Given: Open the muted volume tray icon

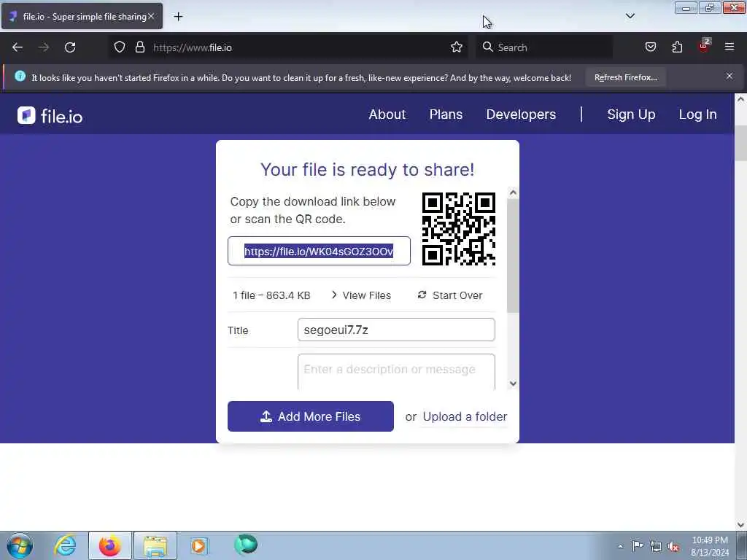Looking at the screenshot, I should point(673,546).
